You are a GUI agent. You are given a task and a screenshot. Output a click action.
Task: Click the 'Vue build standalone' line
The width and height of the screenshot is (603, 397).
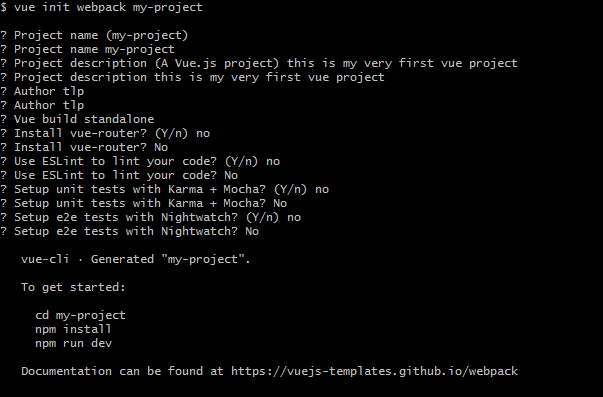(77, 119)
